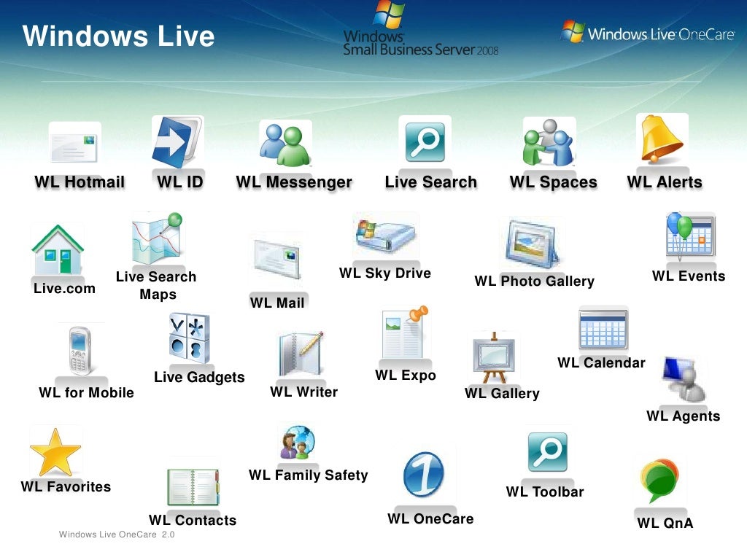Viewport: 747px width, 560px height.
Task: Click the 'WL Messenger' label
Action: tap(294, 182)
